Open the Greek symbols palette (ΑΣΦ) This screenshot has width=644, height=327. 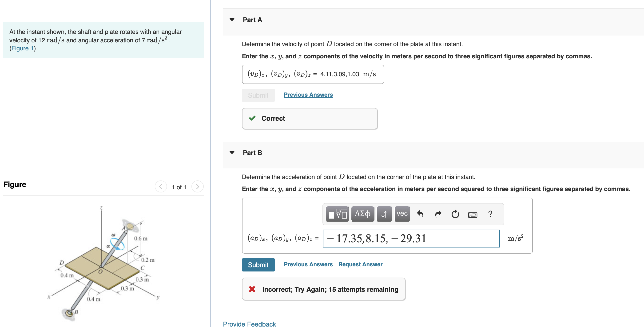coord(363,214)
